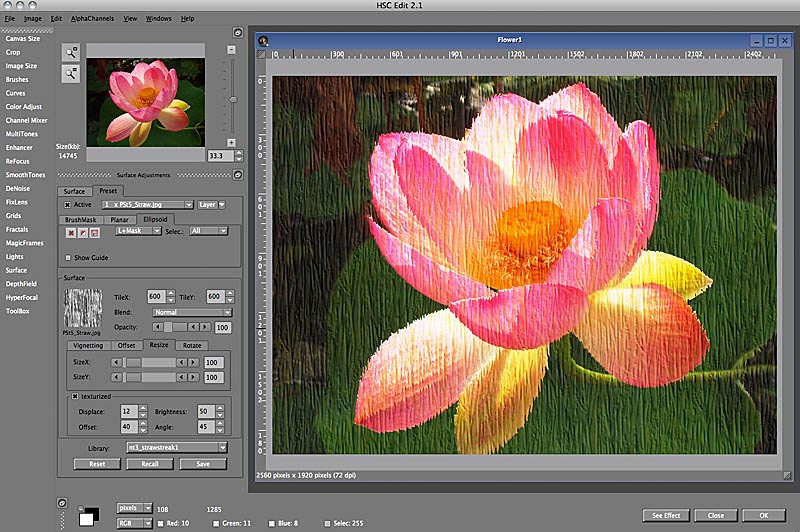This screenshot has width=800, height=532.
Task: Click the Save button
Action: 203,464
